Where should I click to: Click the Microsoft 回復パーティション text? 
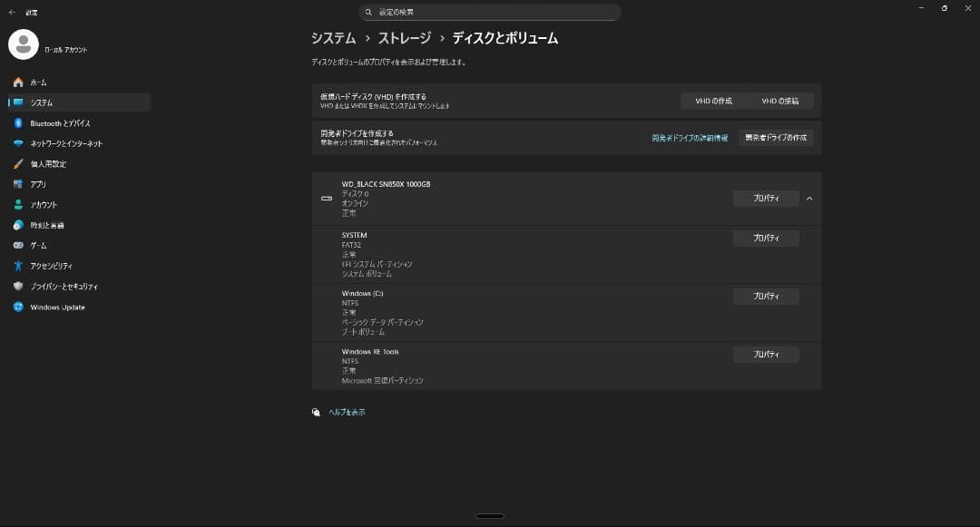[383, 380]
